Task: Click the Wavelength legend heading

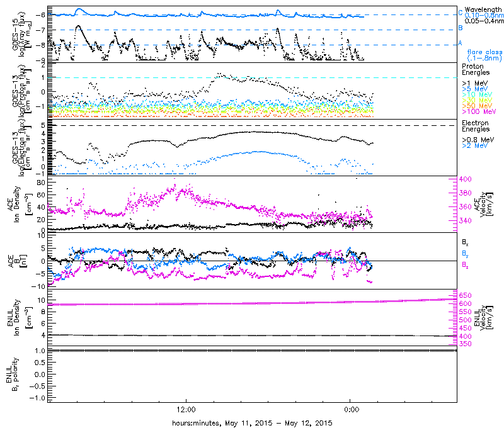Action: (x=483, y=9)
